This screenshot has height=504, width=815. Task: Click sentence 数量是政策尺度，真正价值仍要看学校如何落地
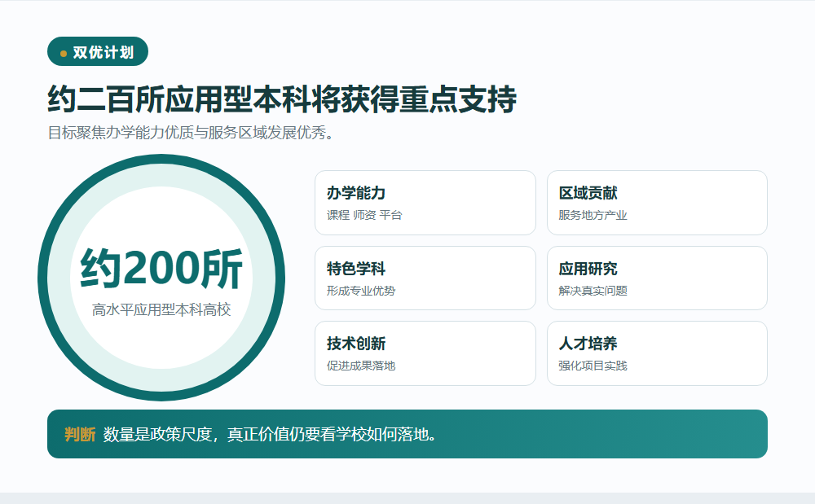tap(270, 434)
